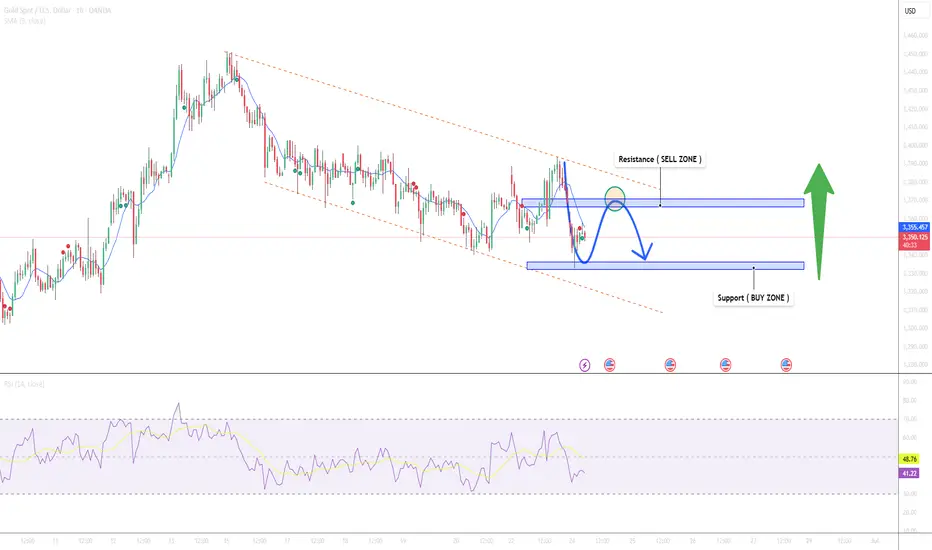
Task: Click the Support ( BUY ZONE ) label
Action: coord(753,297)
